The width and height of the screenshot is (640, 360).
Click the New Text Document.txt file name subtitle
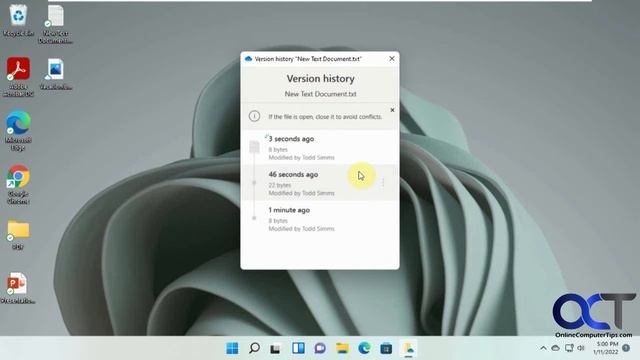click(320, 94)
